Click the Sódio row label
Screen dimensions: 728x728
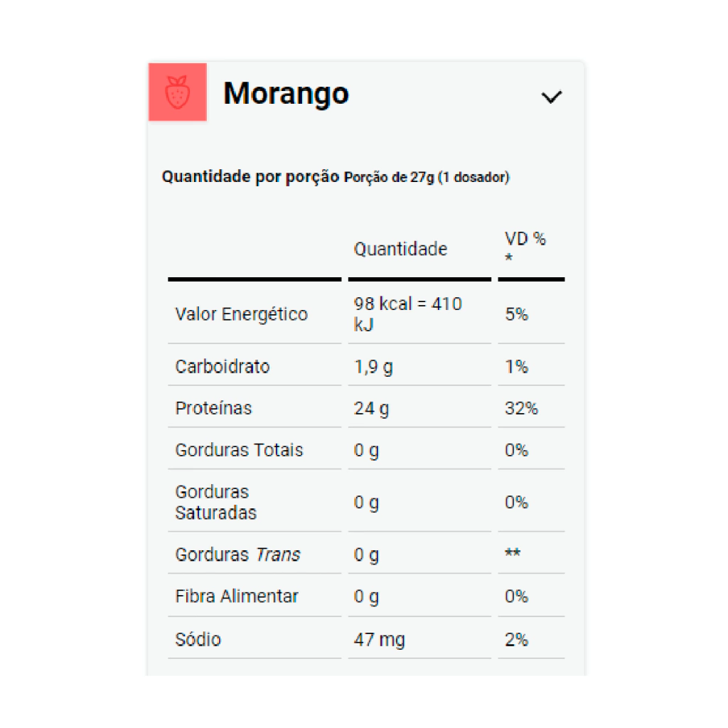point(198,639)
